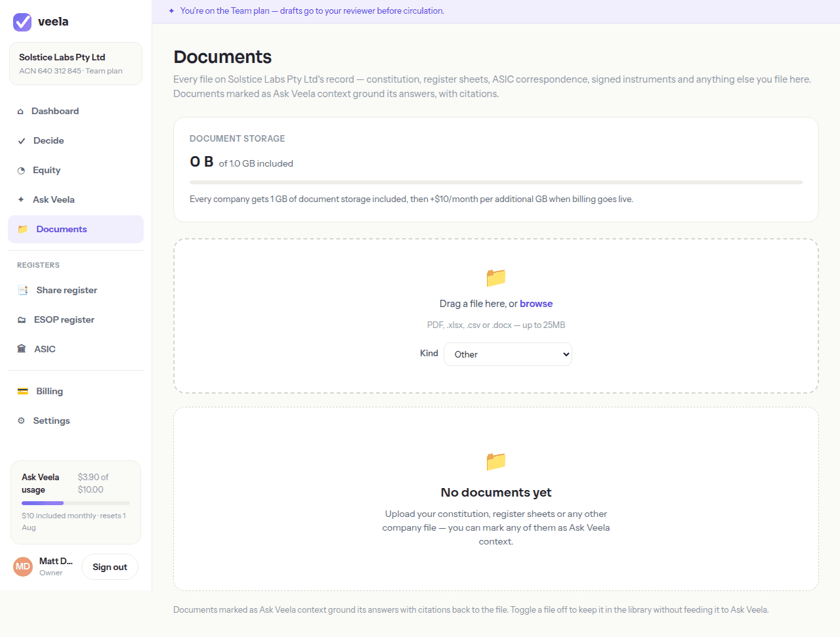Click the Veela checkmark logo icon
The height and width of the screenshot is (637, 840).
[22, 22]
